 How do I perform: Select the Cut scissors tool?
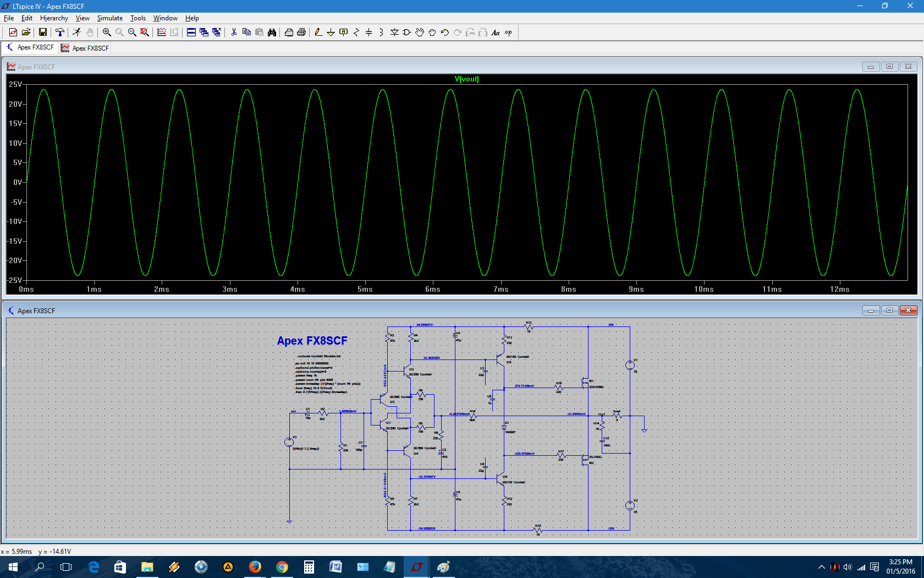(234, 32)
